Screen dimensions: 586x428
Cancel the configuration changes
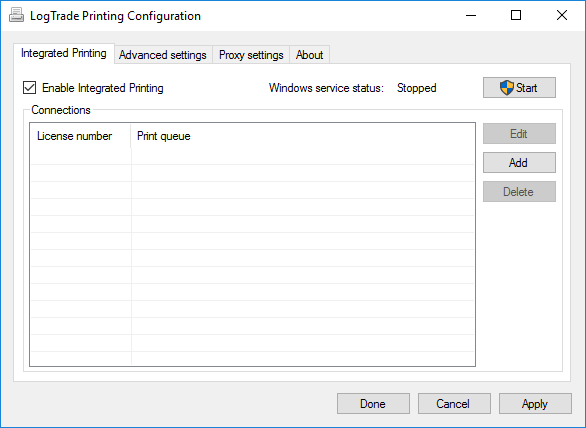(454, 404)
